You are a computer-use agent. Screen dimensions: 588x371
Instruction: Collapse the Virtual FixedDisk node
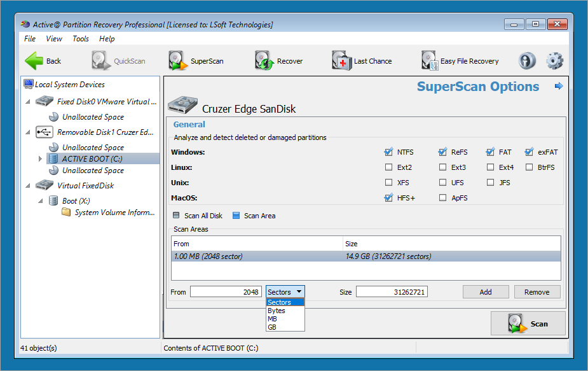coord(28,186)
